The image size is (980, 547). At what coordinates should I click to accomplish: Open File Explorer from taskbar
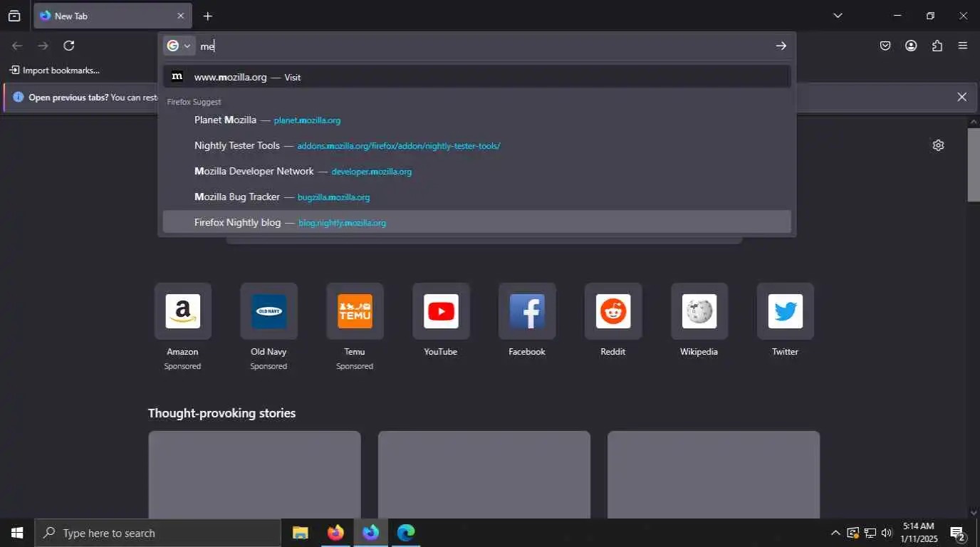[301, 533]
